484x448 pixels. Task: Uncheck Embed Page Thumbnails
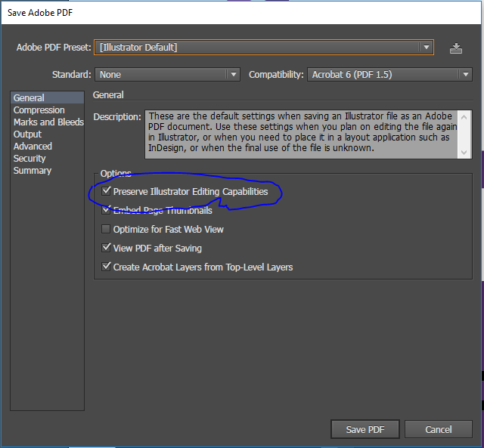coord(106,210)
